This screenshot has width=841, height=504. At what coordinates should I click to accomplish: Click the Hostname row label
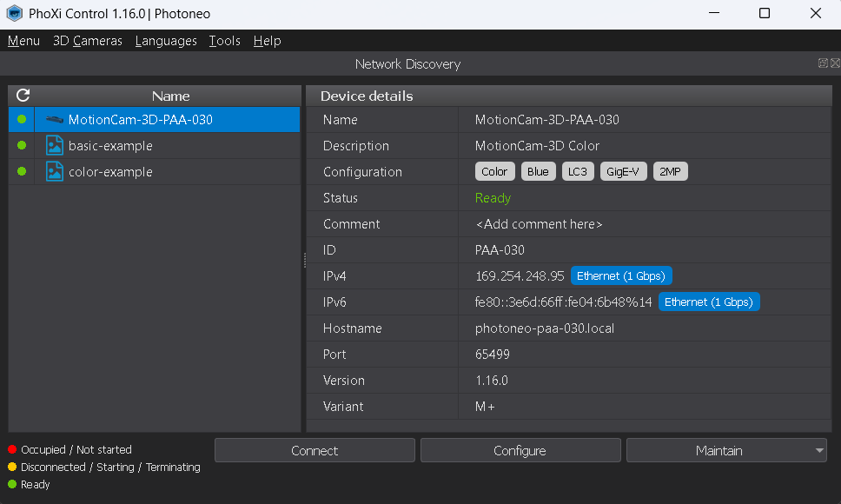[x=353, y=328]
